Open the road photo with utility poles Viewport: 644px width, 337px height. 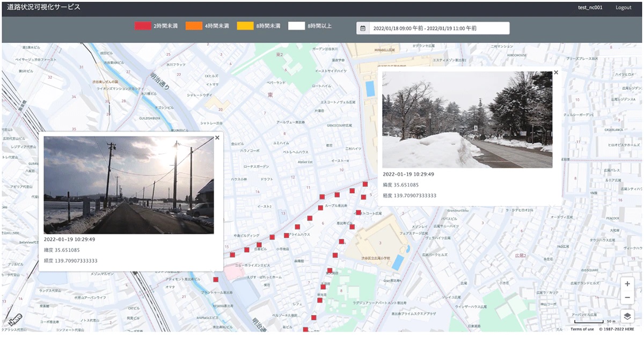(129, 185)
